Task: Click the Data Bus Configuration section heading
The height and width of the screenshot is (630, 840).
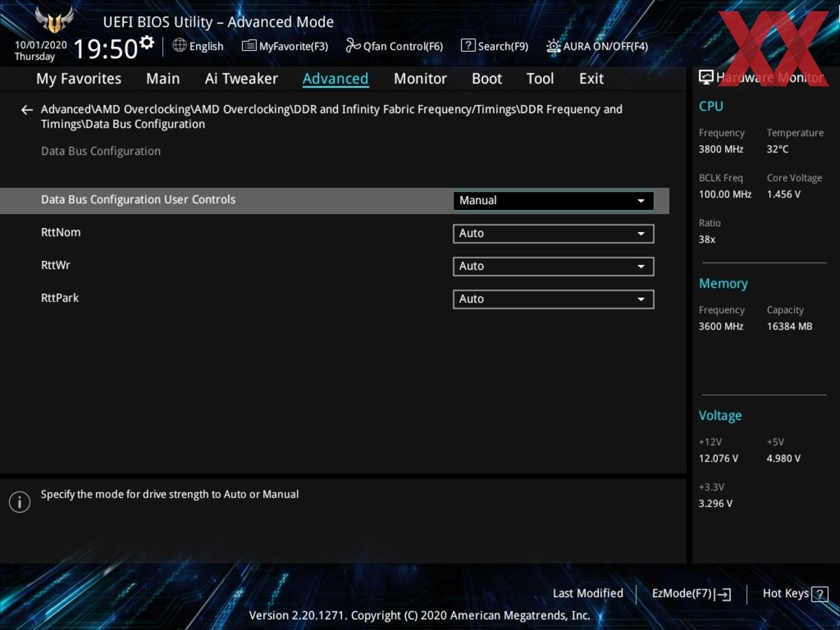Action: 101,151
